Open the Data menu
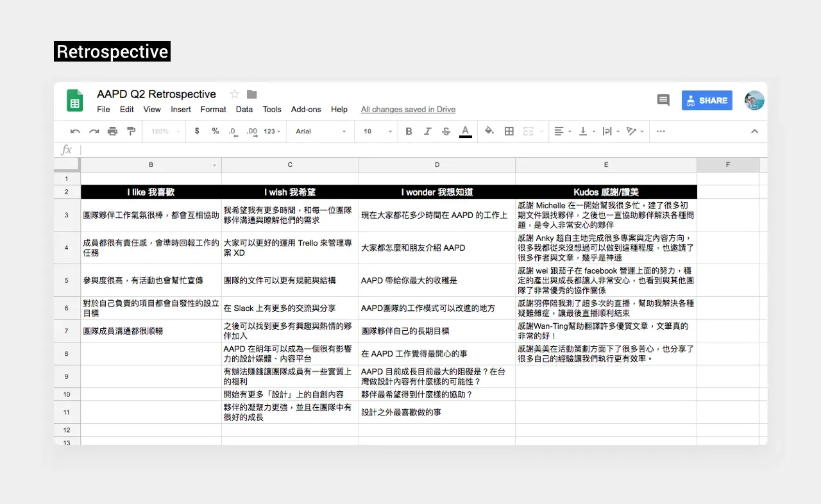The width and height of the screenshot is (821, 504). pyautogui.click(x=244, y=110)
